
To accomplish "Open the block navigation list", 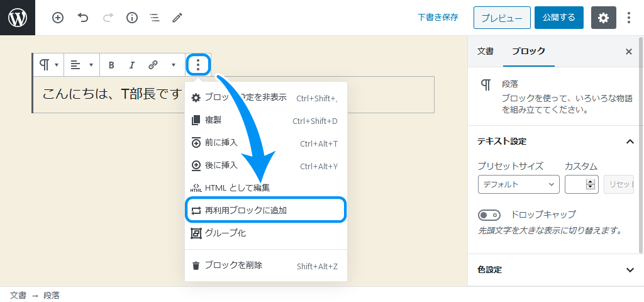I will click(155, 18).
